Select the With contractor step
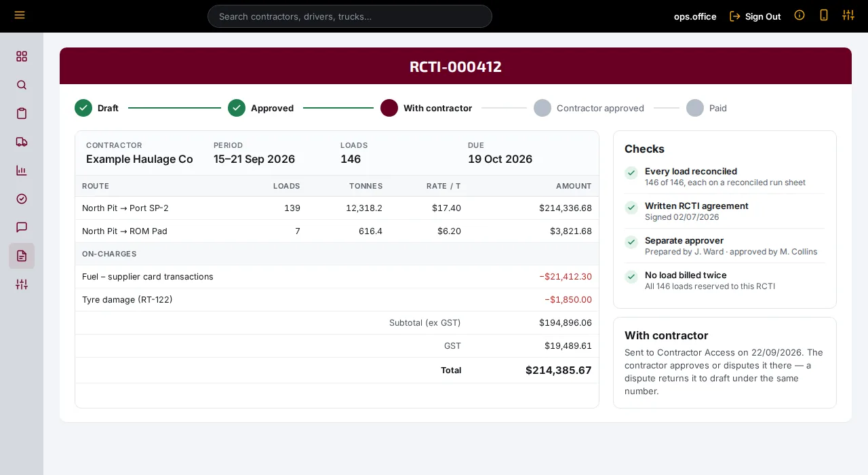This screenshot has width=868, height=475. pos(427,108)
